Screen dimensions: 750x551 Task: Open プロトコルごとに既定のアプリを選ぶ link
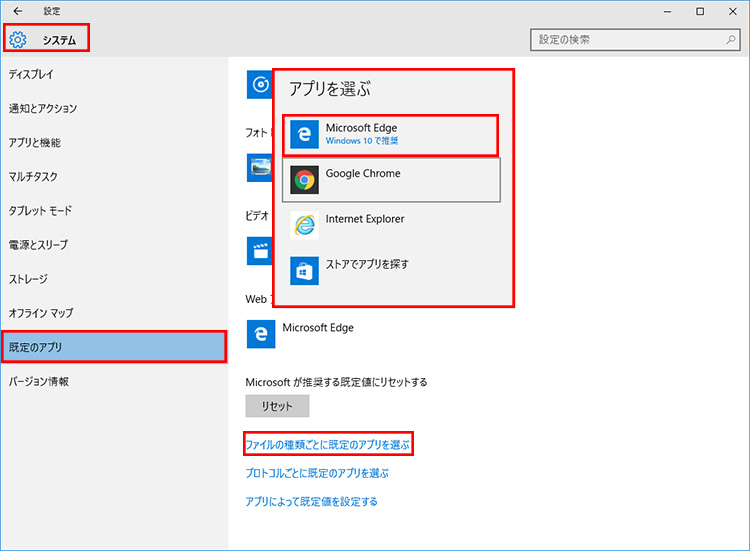pos(316,473)
